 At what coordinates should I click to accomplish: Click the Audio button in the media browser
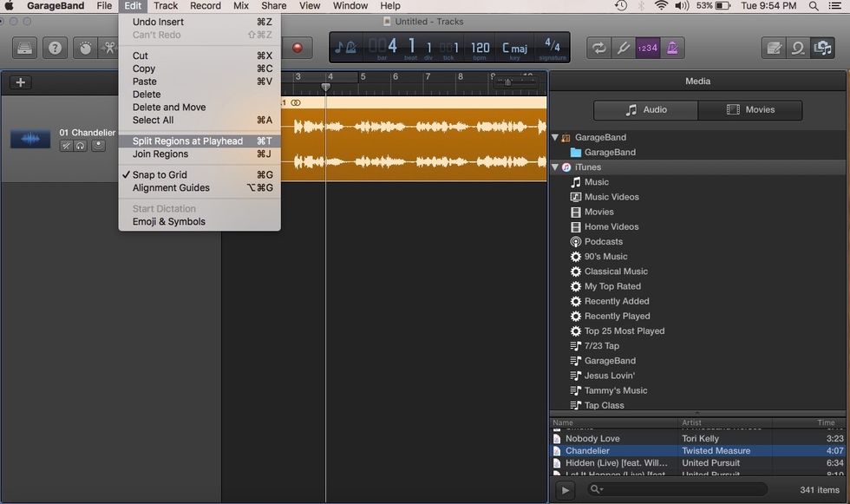click(644, 110)
